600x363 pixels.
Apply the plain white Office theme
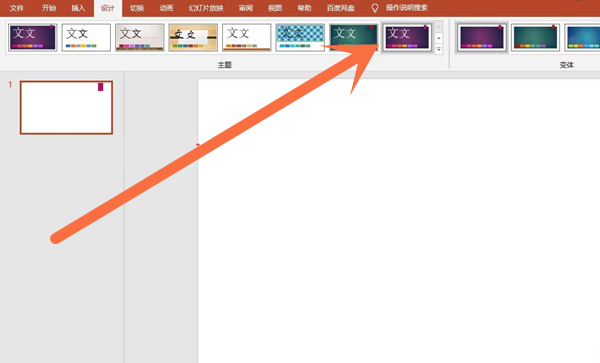tap(86, 37)
